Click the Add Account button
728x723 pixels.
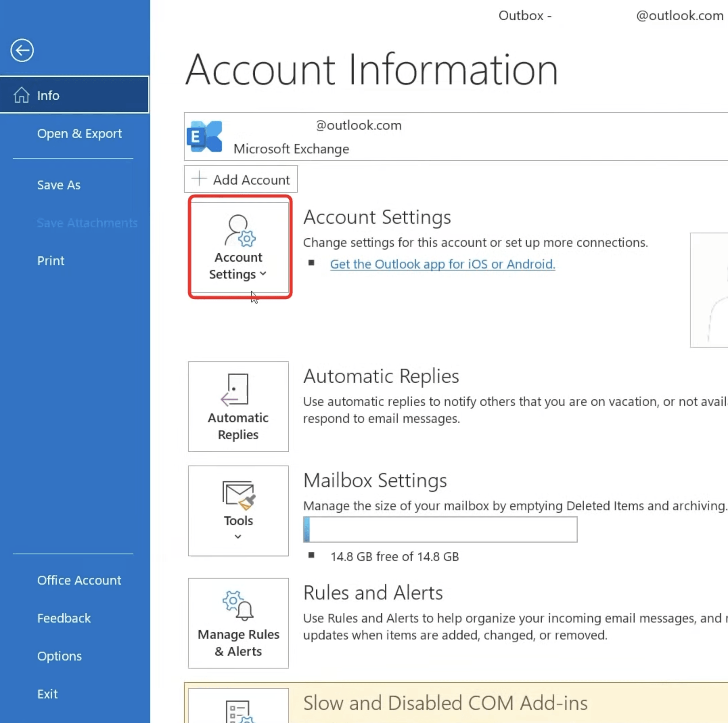(x=240, y=179)
